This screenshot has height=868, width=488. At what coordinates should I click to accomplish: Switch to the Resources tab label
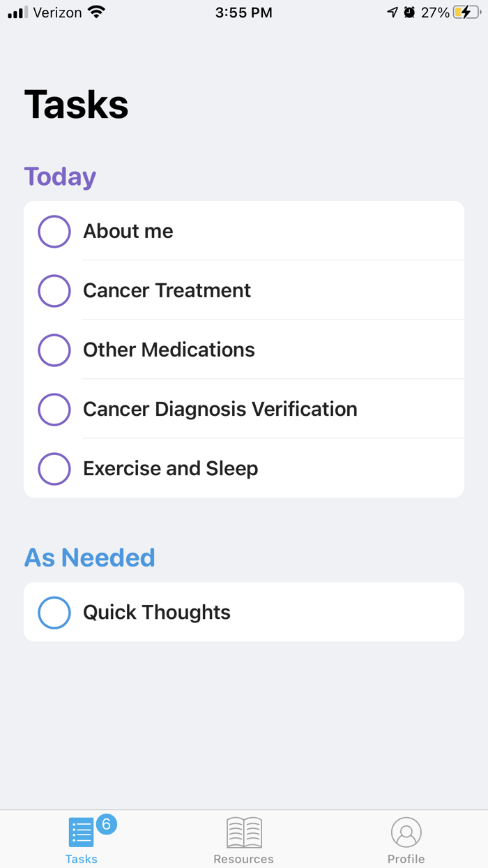coord(244,859)
